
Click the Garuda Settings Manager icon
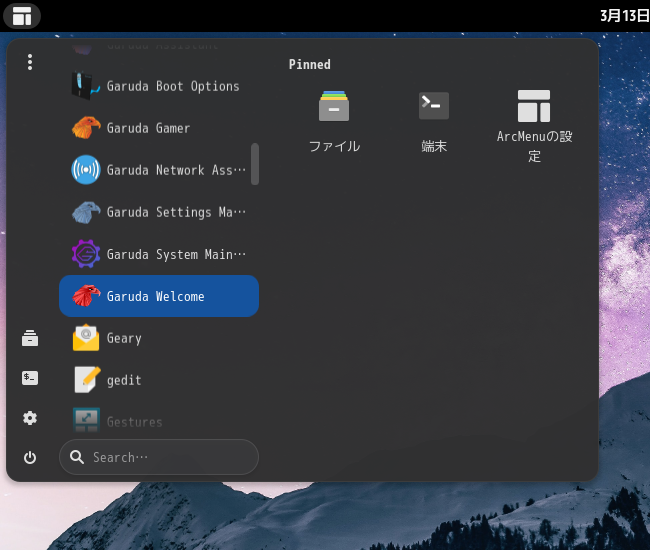86,212
